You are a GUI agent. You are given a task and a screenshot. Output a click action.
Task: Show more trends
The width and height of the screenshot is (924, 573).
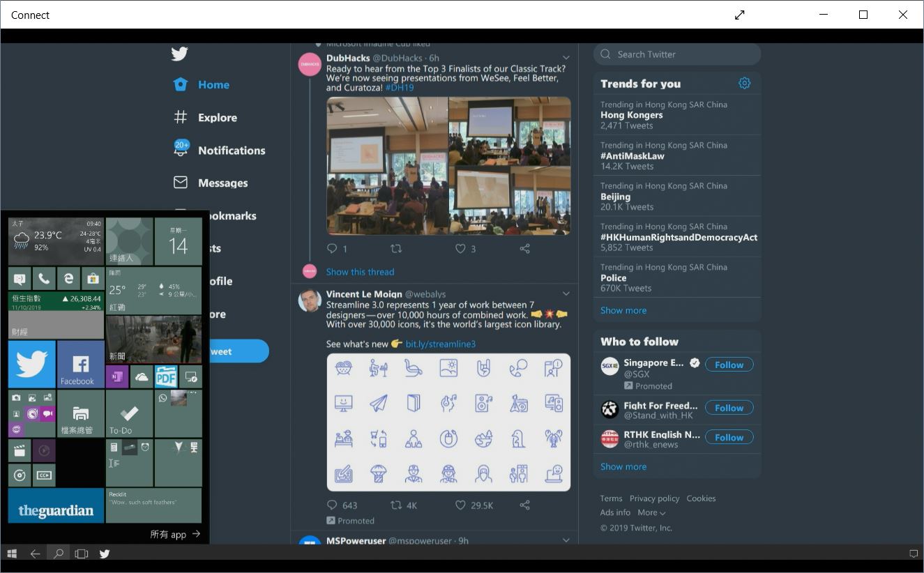tap(623, 310)
